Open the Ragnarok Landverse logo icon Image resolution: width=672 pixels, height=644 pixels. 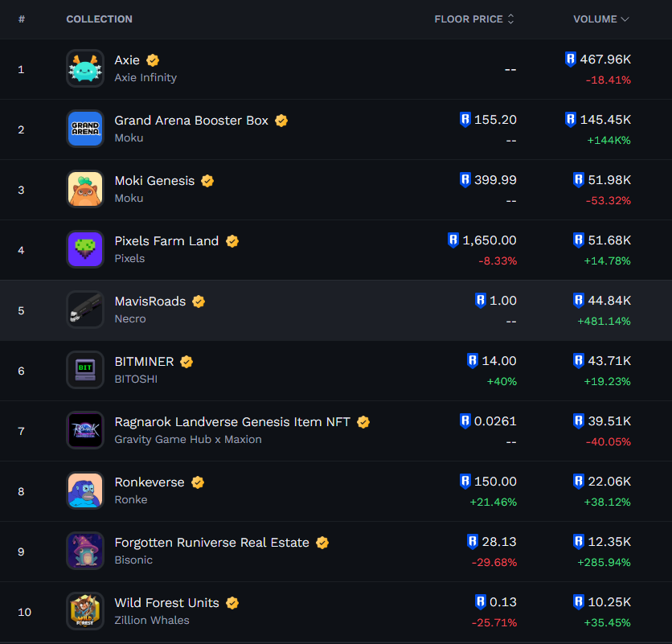pos(85,430)
